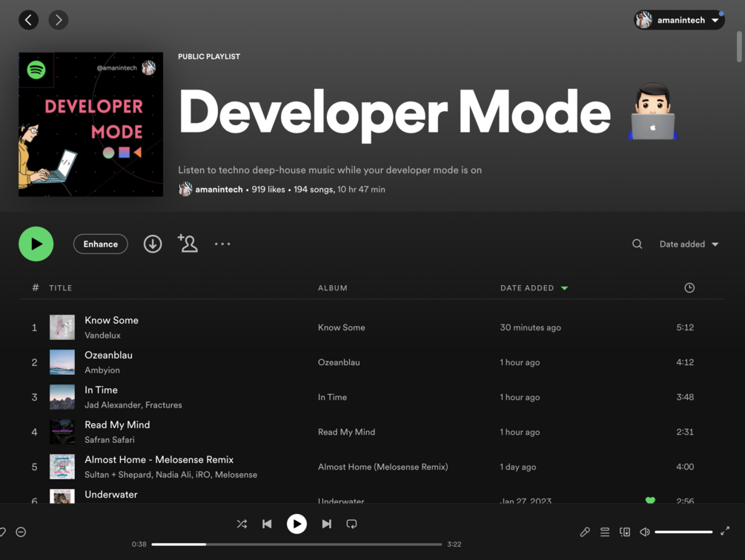This screenshot has width=745, height=560.
Task: Go forward with the right arrow button
Action: point(59,20)
